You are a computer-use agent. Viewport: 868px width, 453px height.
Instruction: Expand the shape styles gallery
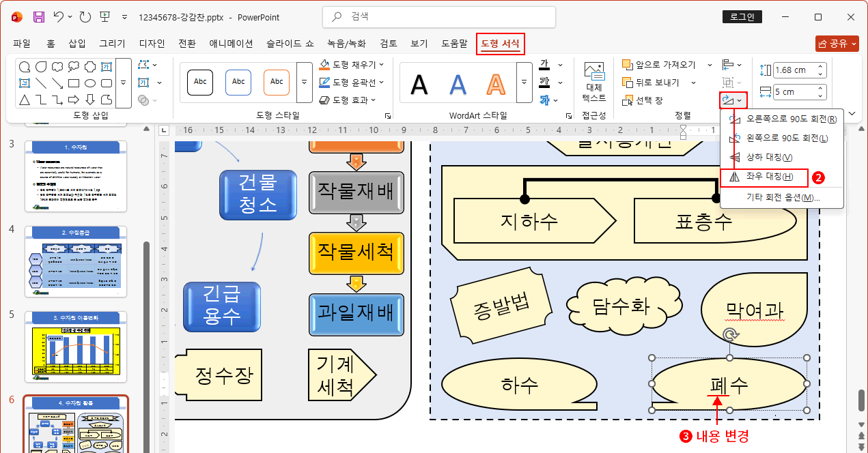[x=303, y=82]
